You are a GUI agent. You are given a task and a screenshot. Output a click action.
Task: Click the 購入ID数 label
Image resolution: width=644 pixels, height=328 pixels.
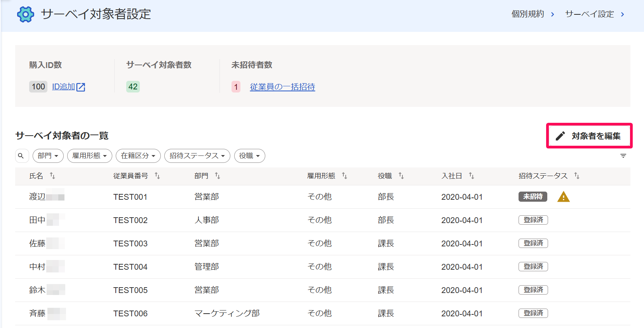point(45,65)
